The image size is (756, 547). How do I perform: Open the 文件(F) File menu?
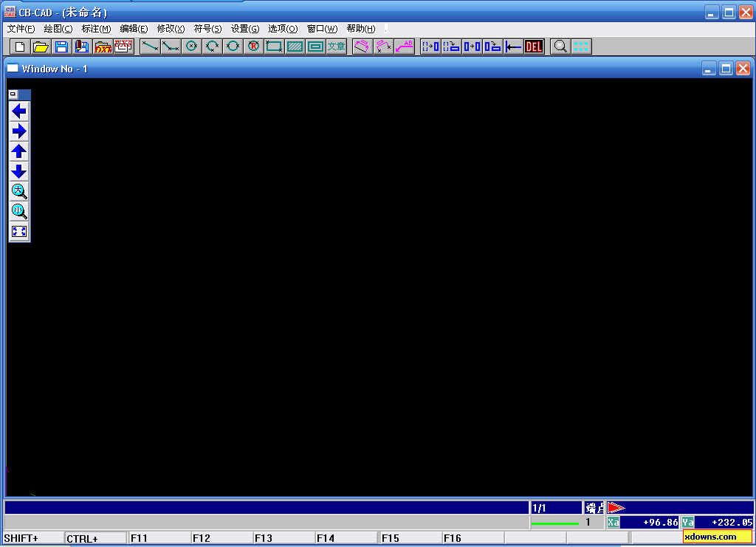pyautogui.click(x=21, y=29)
